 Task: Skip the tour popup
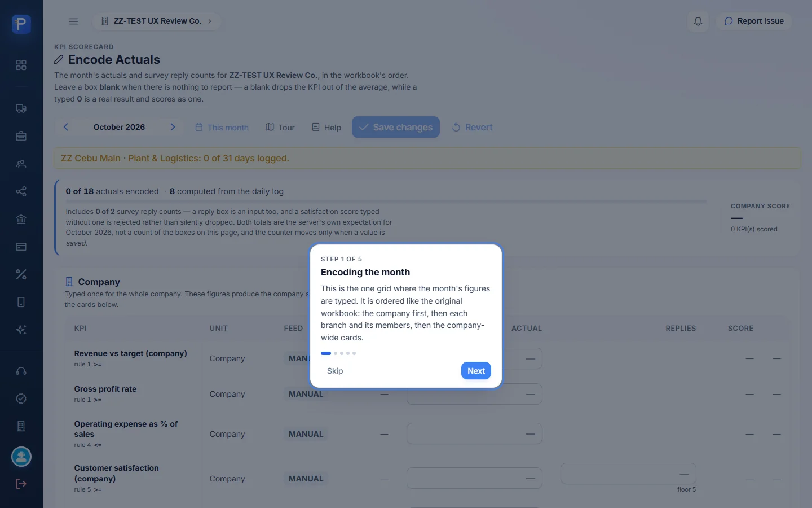pos(335,371)
